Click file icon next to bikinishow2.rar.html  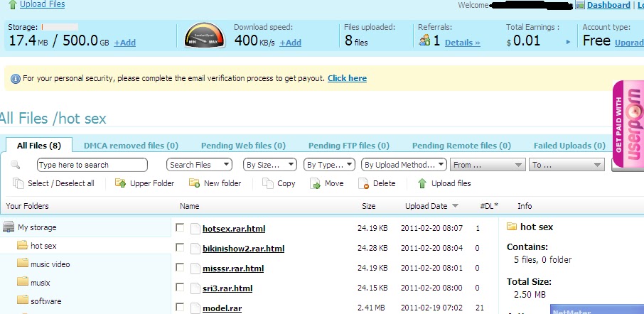tap(195, 249)
